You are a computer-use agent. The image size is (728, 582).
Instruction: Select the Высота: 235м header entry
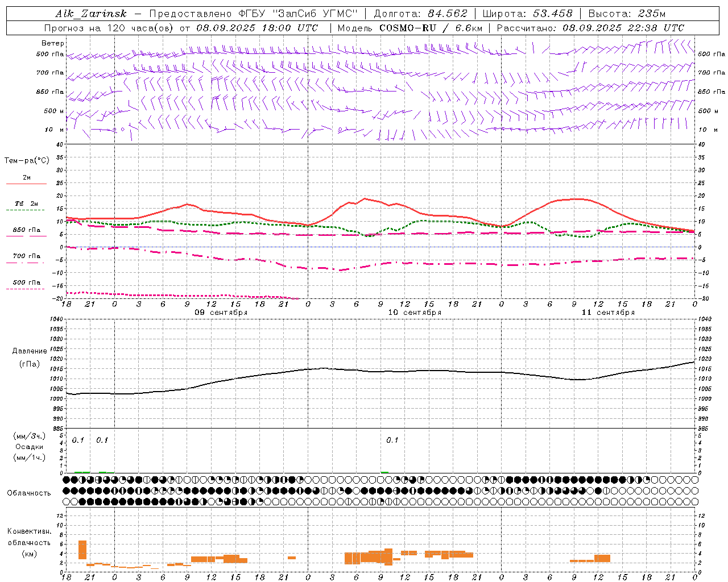[x=627, y=14]
